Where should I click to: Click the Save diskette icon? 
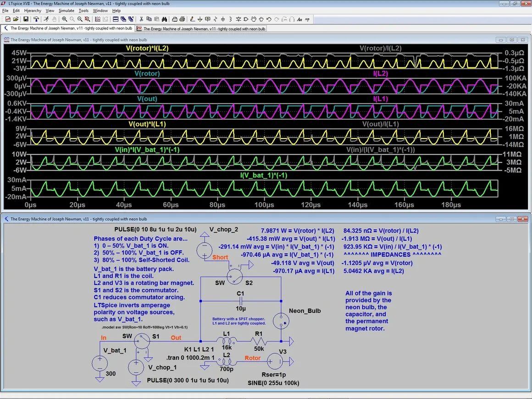26,19
